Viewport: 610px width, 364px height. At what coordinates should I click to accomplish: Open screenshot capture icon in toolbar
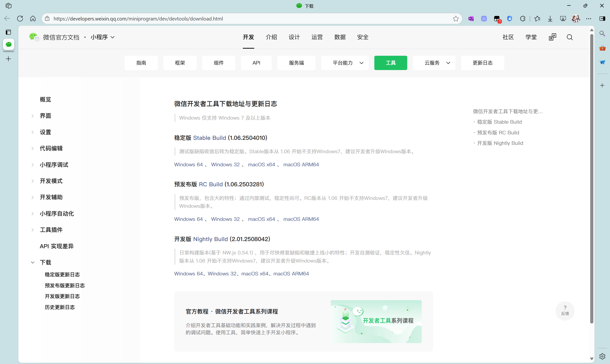click(x=563, y=19)
